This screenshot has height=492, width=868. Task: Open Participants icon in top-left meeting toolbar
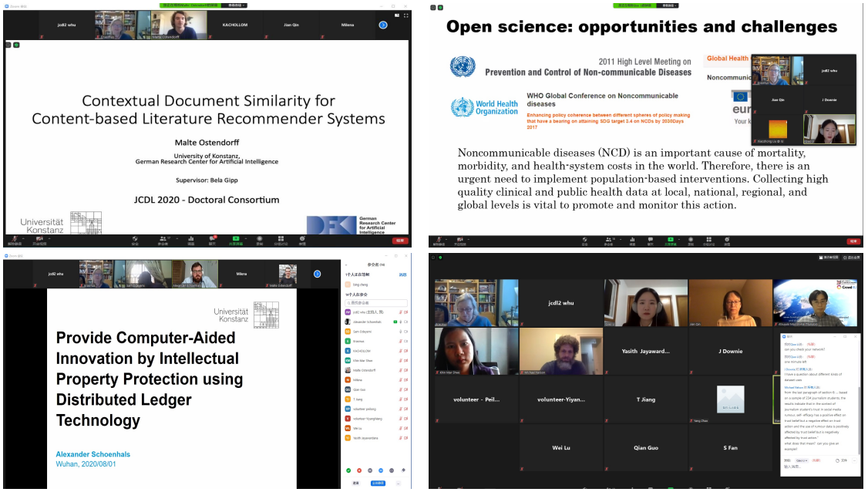tap(163, 240)
